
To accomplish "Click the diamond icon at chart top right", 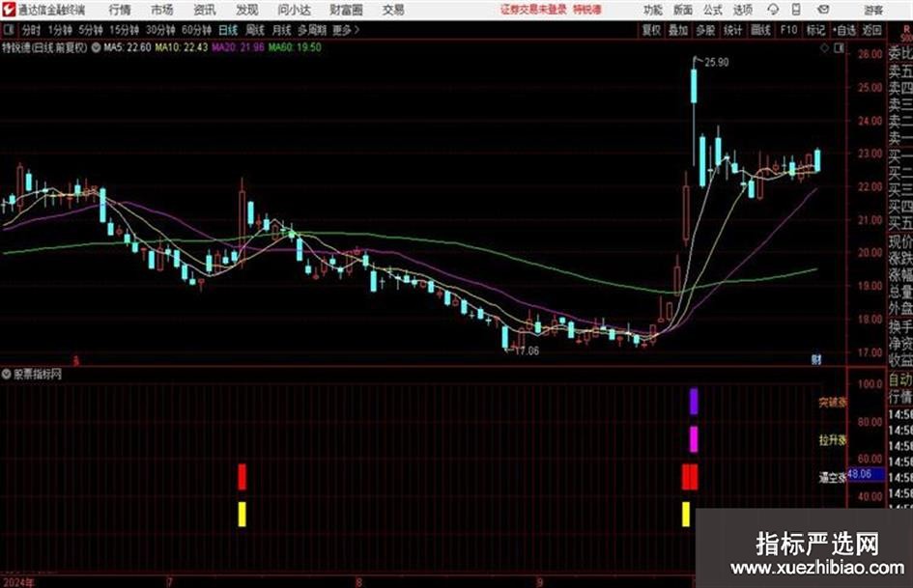I will point(824,48).
